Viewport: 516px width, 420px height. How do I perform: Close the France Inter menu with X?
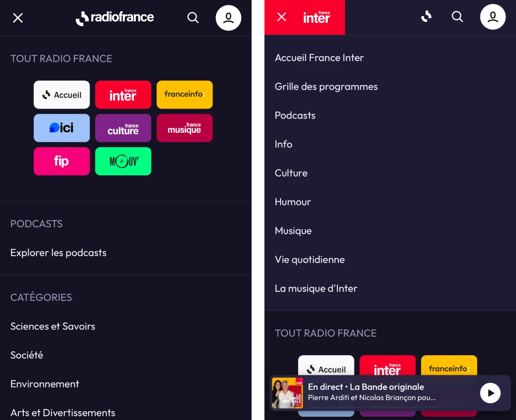tap(282, 17)
